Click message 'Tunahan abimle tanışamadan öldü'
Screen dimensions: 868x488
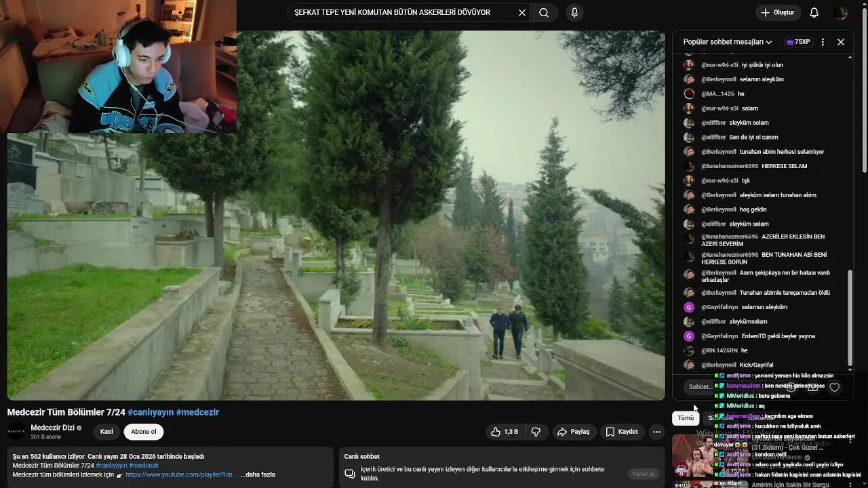(x=785, y=293)
